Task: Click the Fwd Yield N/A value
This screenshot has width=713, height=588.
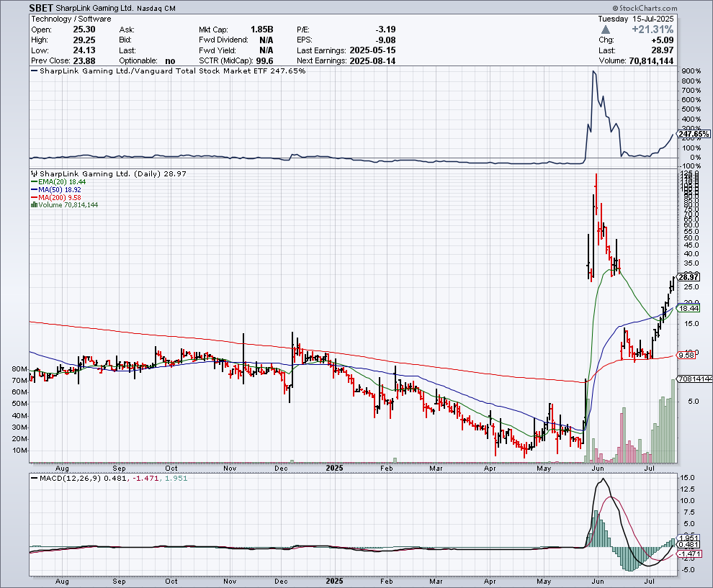Action: (x=266, y=50)
